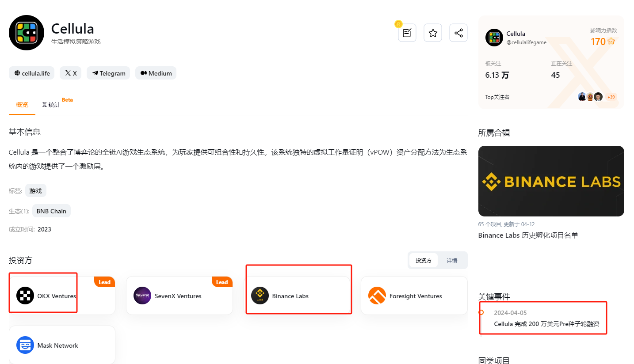The image size is (634, 364).
Task: Open the Telegram link
Action: click(108, 73)
